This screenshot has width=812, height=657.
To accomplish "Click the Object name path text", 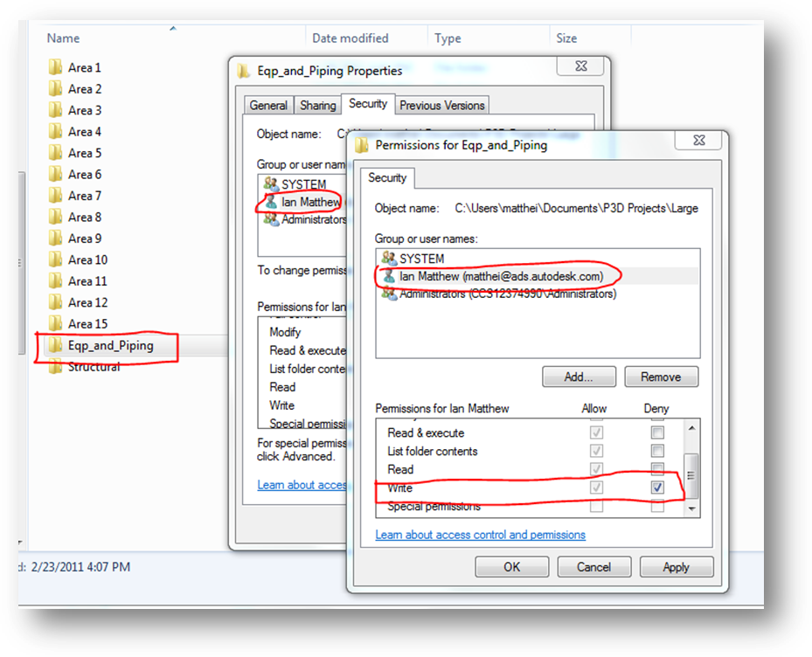I will point(576,208).
